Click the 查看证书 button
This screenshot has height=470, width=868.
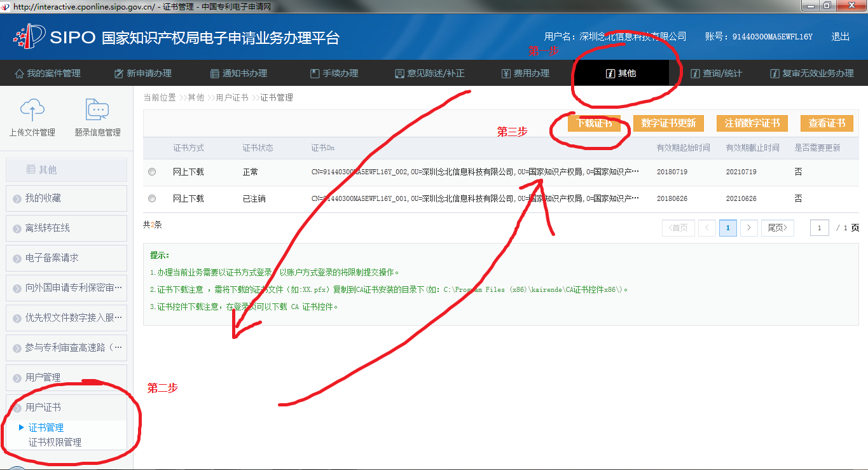[x=827, y=123]
